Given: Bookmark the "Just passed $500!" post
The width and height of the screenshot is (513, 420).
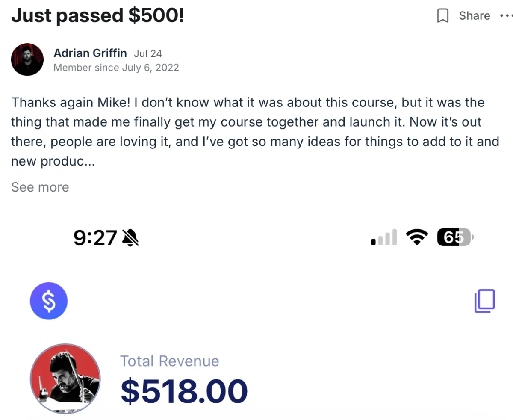Looking at the screenshot, I should click(443, 16).
